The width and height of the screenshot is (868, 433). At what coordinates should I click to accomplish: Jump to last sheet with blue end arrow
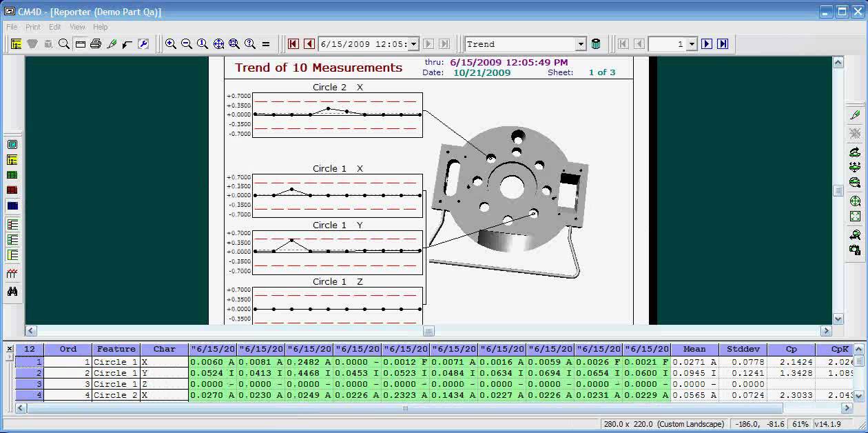click(723, 44)
